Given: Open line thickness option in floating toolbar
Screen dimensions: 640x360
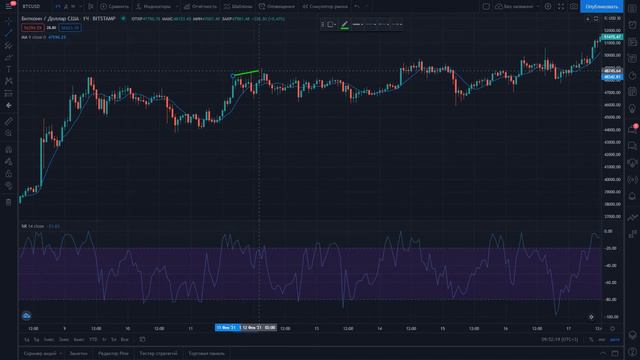Looking at the screenshot, I should pyautogui.click(x=358, y=24).
